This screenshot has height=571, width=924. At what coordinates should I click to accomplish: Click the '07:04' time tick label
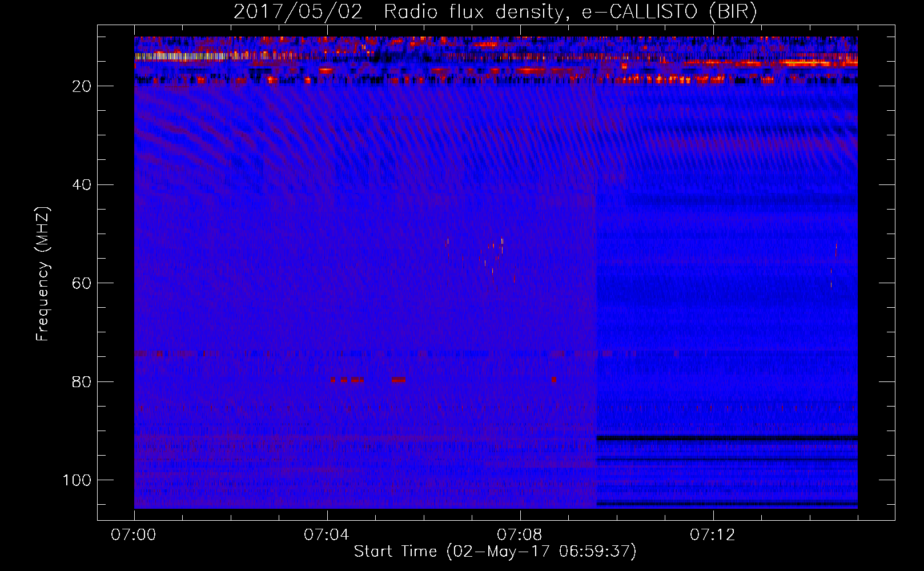(327, 535)
